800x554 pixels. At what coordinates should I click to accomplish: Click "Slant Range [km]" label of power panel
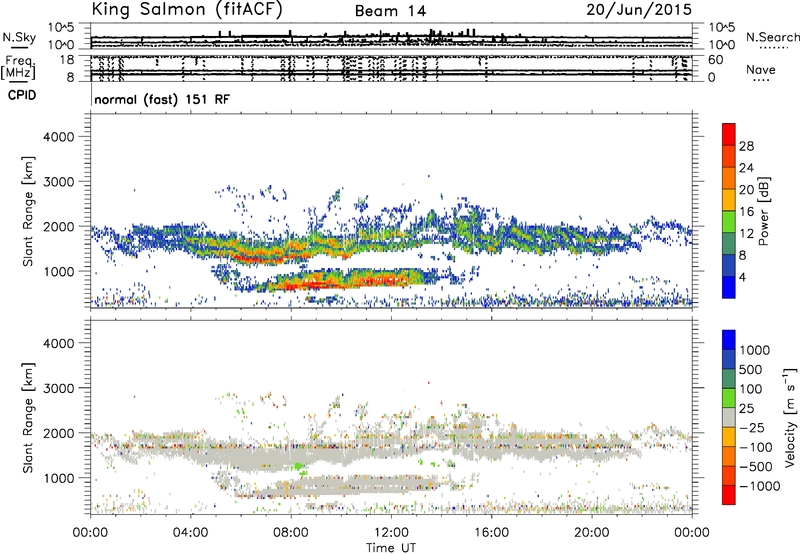(28, 212)
